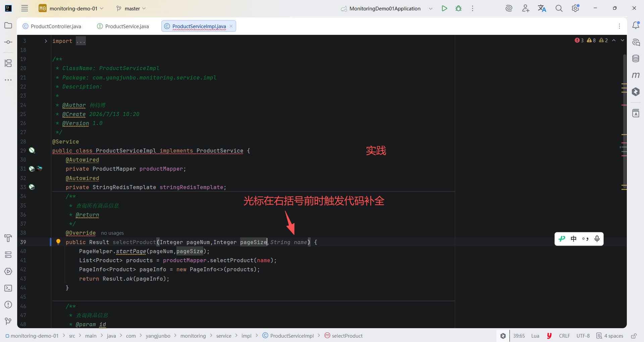Screen dimensions: 644x342
Task: Click the implements gutter icon on line 29
Action: [x=32, y=150]
